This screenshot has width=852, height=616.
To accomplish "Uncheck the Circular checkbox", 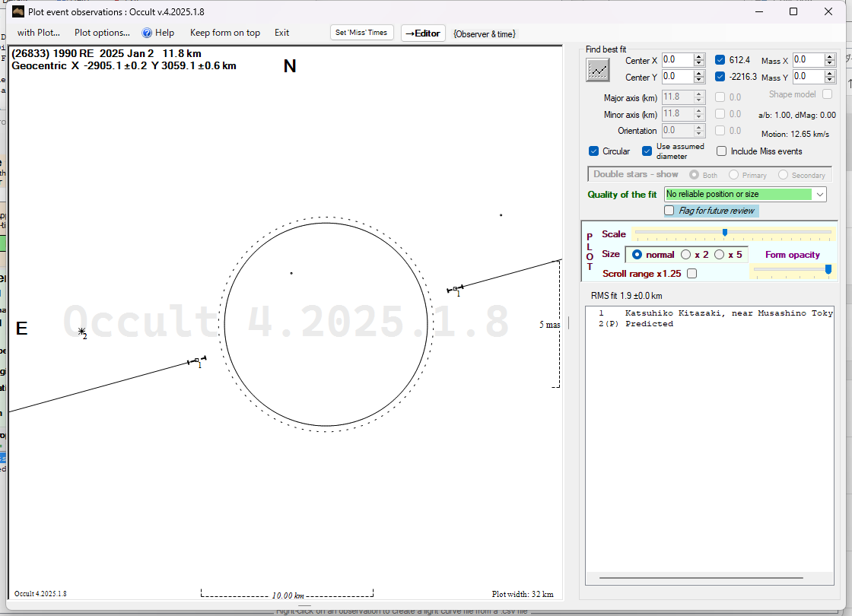I will coord(594,151).
